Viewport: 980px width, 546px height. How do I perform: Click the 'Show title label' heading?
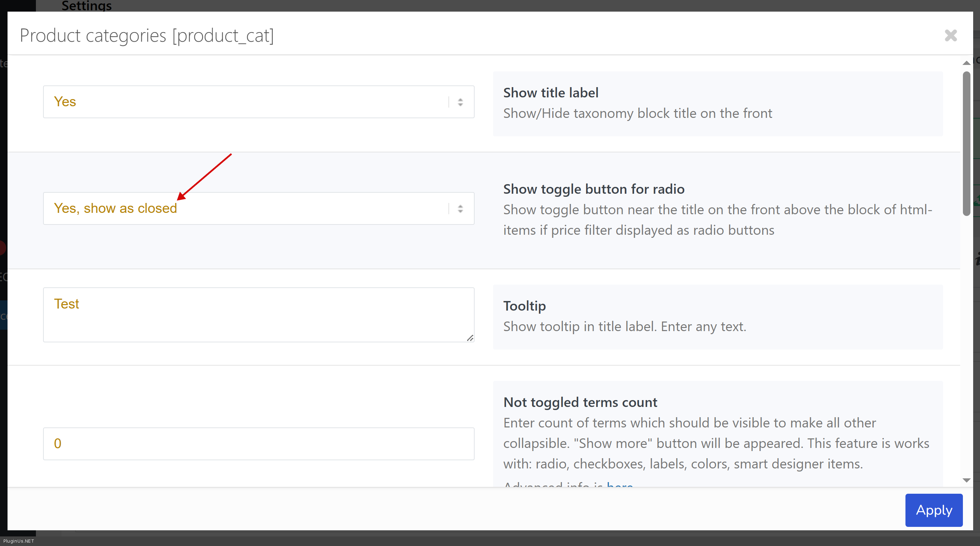551,93
